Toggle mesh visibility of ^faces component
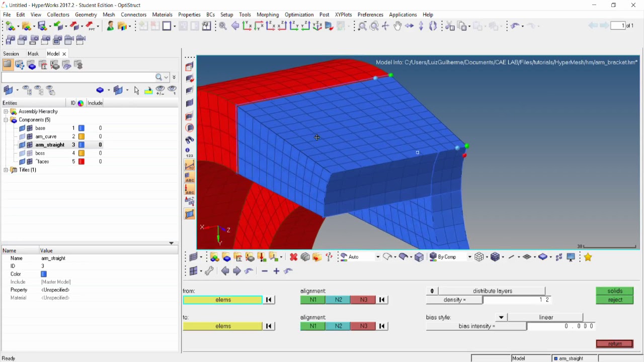This screenshot has height=362, width=644. 30,161
